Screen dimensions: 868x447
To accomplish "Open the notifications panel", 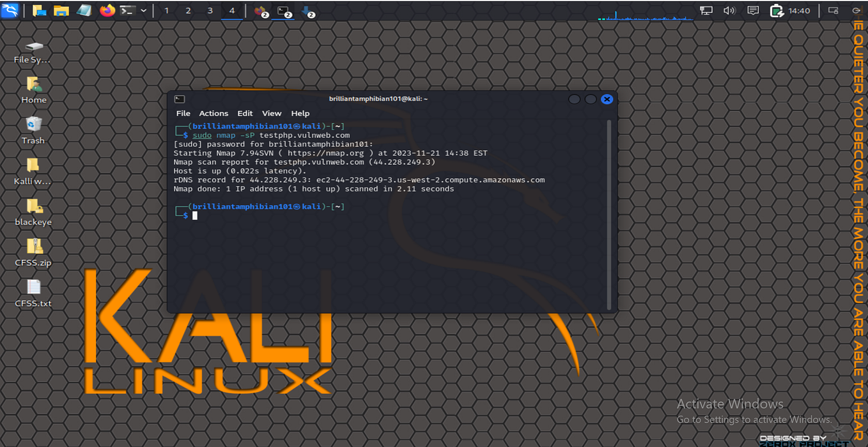I will [x=753, y=10].
